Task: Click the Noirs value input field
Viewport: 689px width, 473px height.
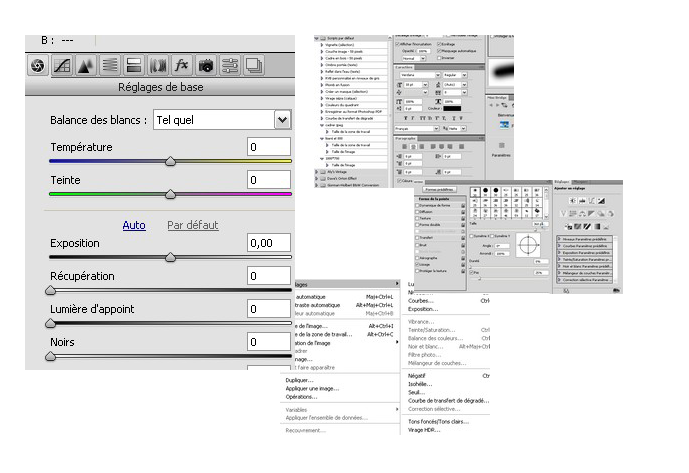Action: 269,342
